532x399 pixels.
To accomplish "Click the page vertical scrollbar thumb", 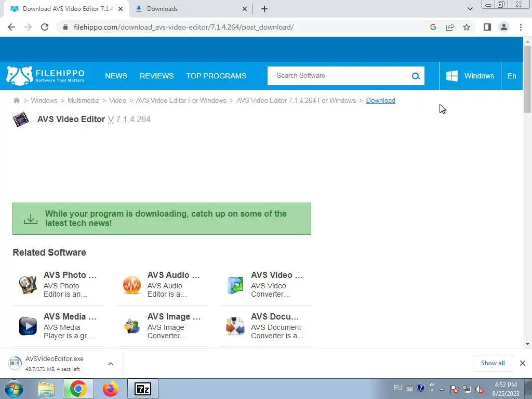I will 527,79.
